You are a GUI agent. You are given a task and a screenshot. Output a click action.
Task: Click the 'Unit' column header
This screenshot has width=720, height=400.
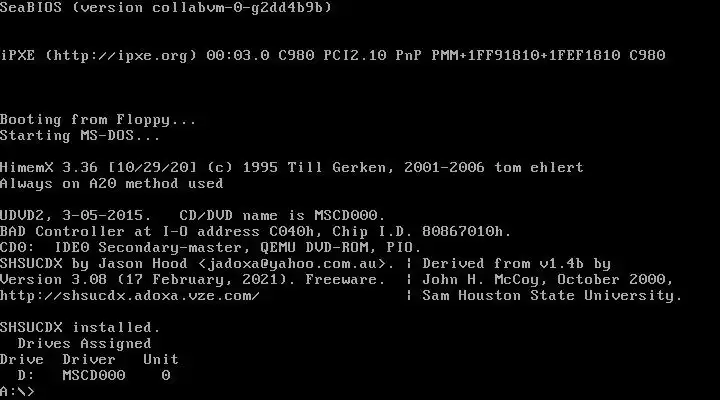161,360
